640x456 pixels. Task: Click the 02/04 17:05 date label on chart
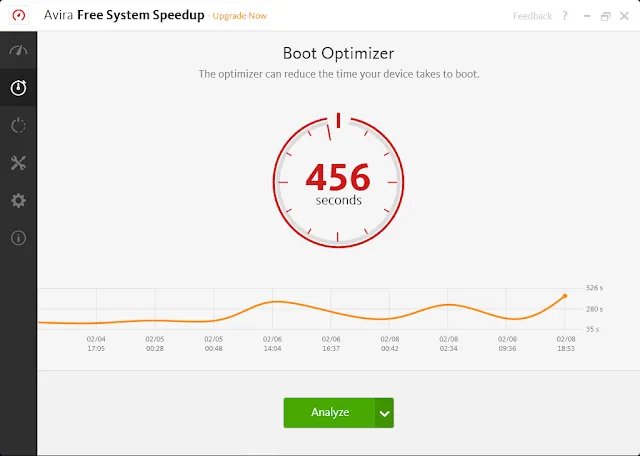click(x=96, y=344)
